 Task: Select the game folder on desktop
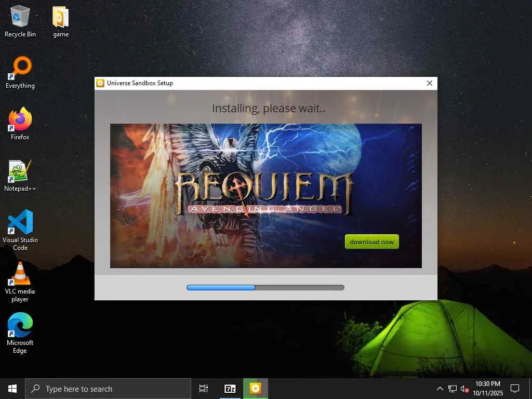coord(61,21)
